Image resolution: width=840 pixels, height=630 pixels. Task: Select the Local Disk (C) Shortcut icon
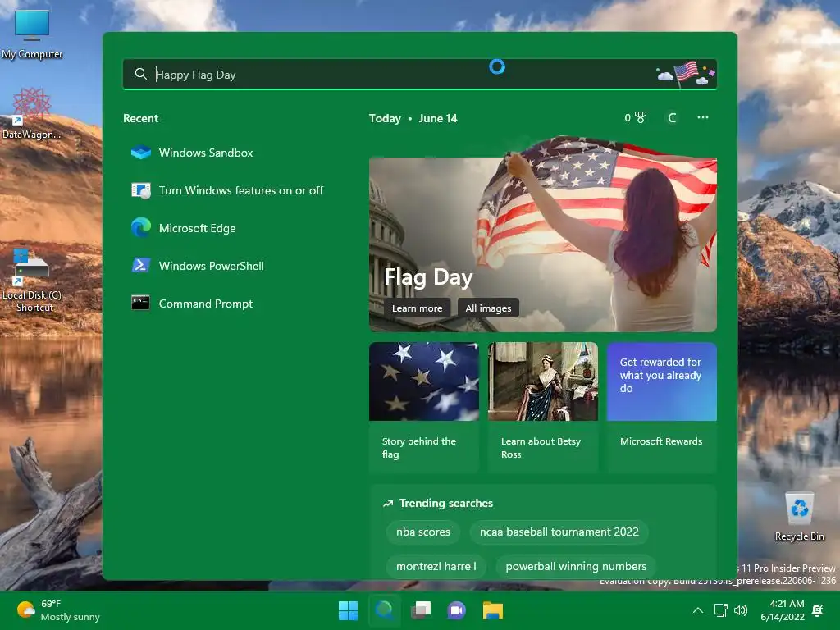coord(32,281)
